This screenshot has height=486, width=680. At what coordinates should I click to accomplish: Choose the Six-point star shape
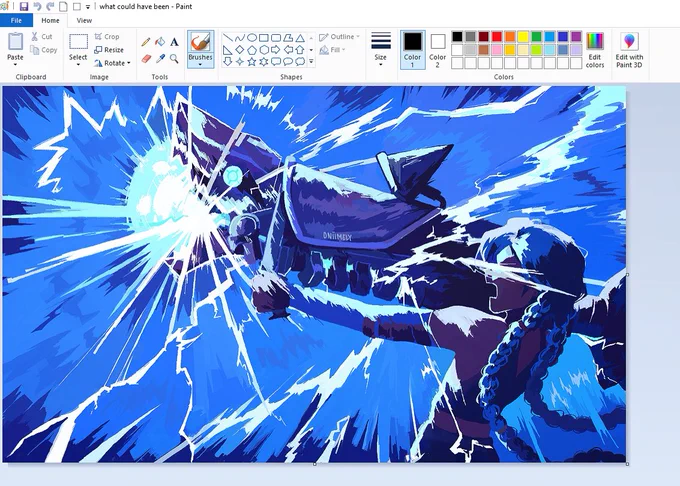pyautogui.click(x=264, y=62)
